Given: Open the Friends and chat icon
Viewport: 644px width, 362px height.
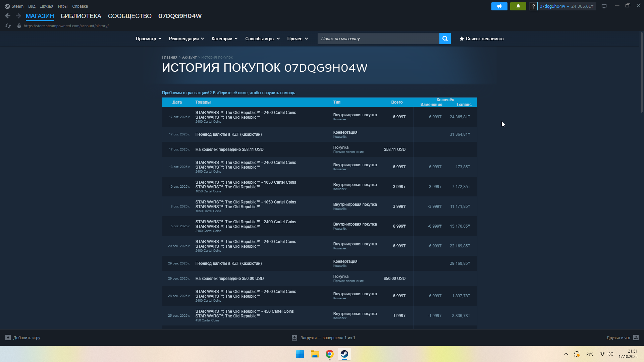Looking at the screenshot, I should click(x=636, y=338).
